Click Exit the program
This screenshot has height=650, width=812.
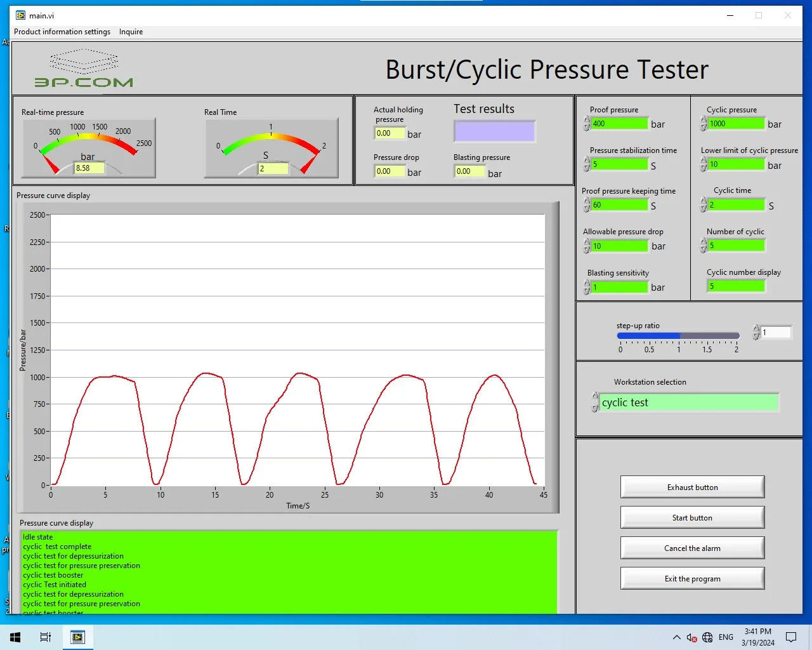pyautogui.click(x=691, y=578)
